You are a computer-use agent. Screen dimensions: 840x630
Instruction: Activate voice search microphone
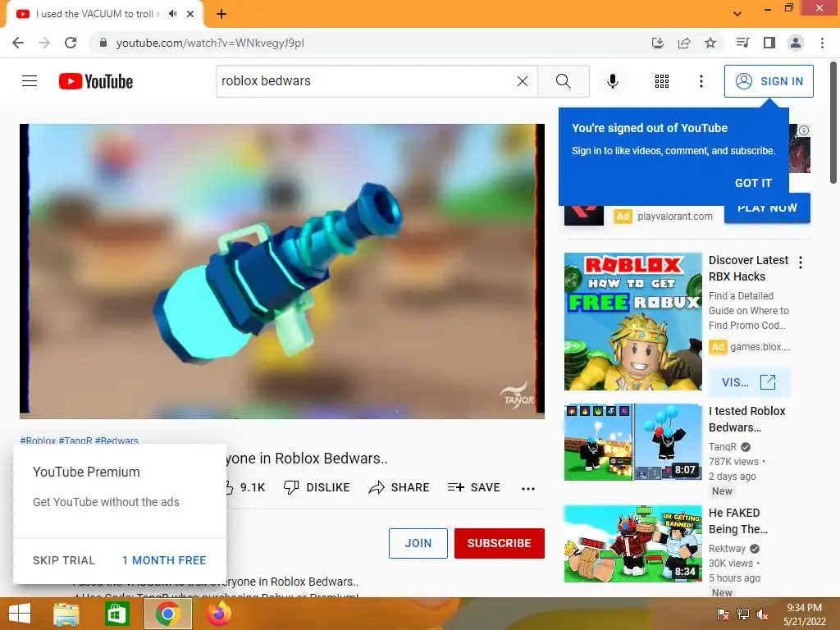(612, 81)
